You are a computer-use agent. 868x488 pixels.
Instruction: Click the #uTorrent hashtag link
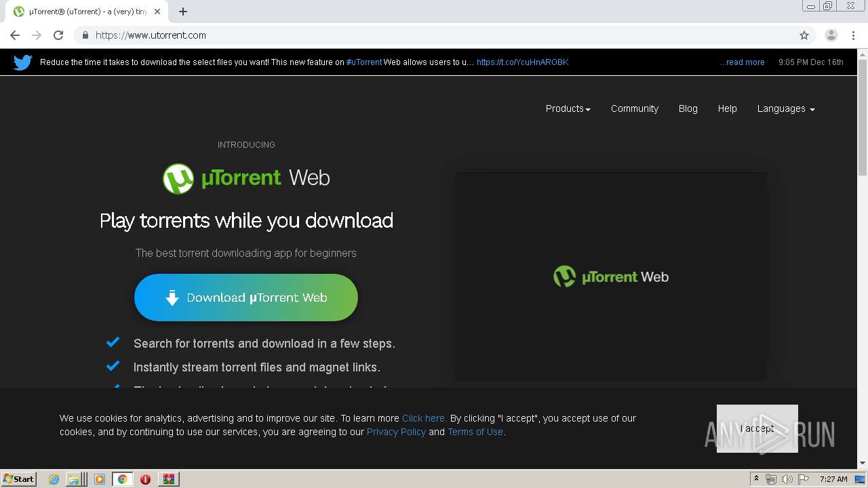coord(364,62)
